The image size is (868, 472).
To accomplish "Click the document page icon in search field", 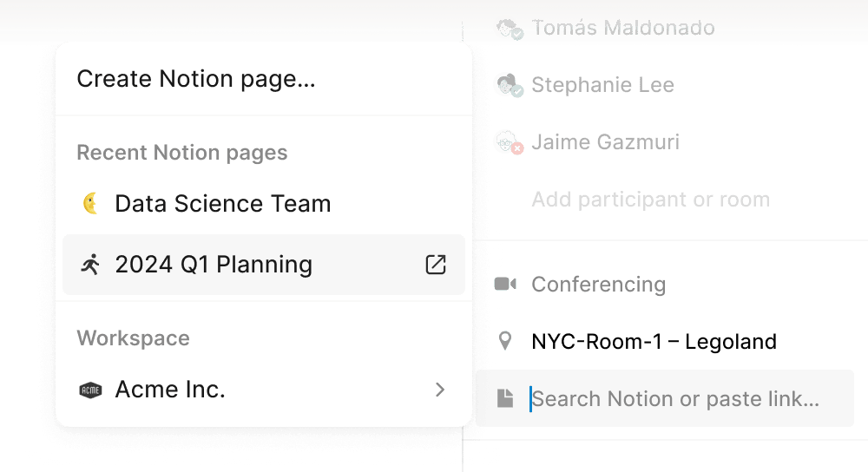I will click(505, 398).
